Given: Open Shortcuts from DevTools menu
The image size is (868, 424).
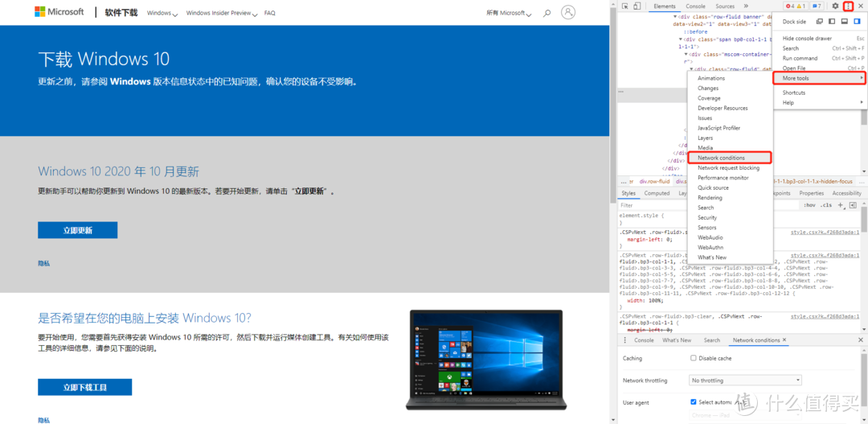Looking at the screenshot, I should point(821,93).
